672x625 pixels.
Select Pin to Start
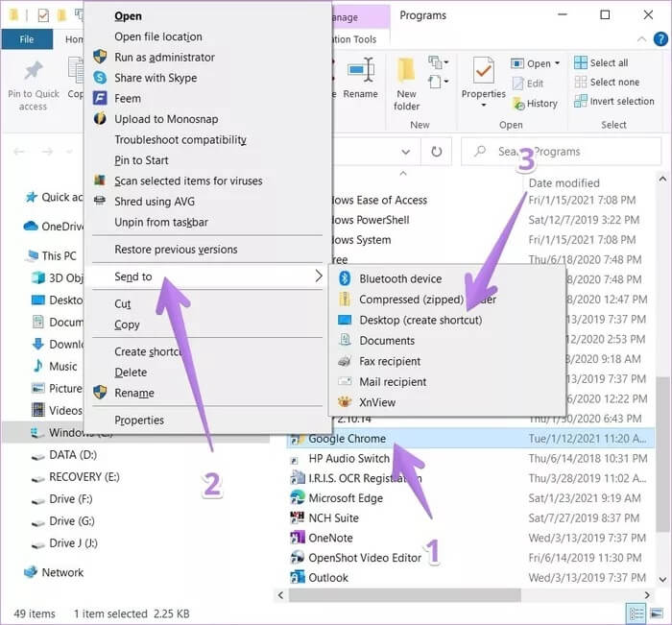pyautogui.click(x=141, y=160)
